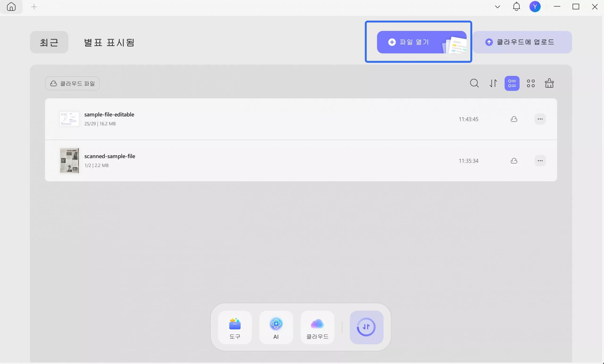604x364 pixels.
Task: Switch to grid view layout
Action: click(530, 83)
